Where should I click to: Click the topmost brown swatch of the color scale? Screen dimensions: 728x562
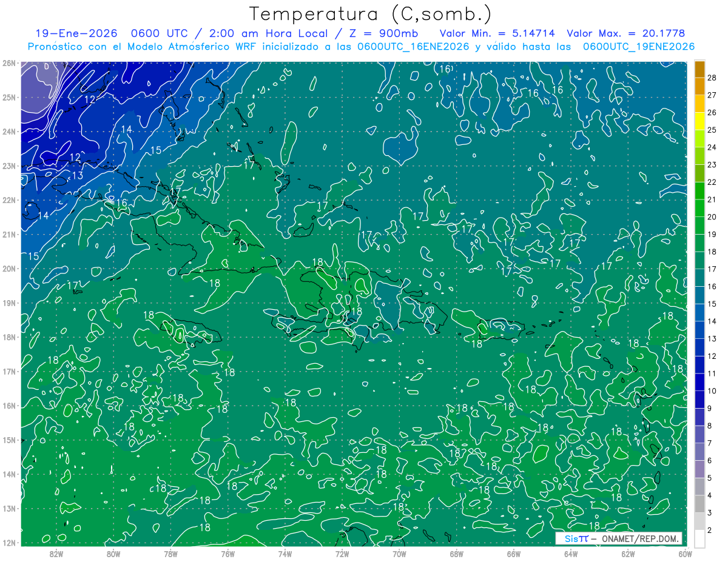(699, 70)
